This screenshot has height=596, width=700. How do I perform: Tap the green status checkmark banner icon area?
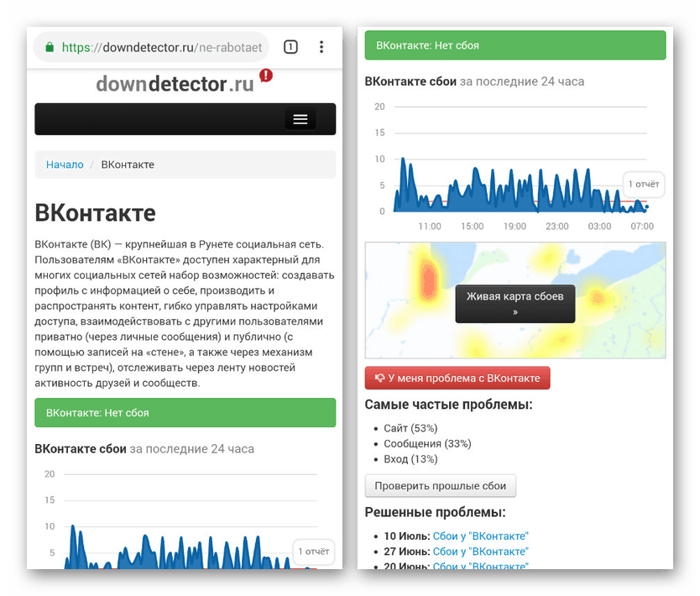(x=515, y=44)
